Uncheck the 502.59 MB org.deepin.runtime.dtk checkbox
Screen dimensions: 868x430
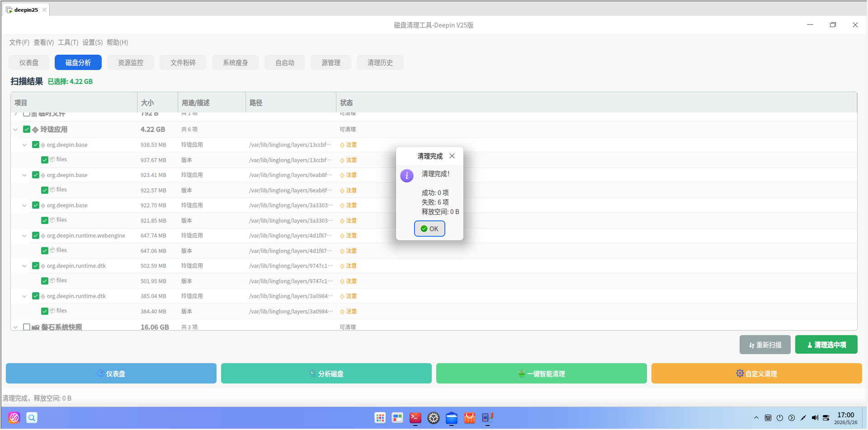36,266
